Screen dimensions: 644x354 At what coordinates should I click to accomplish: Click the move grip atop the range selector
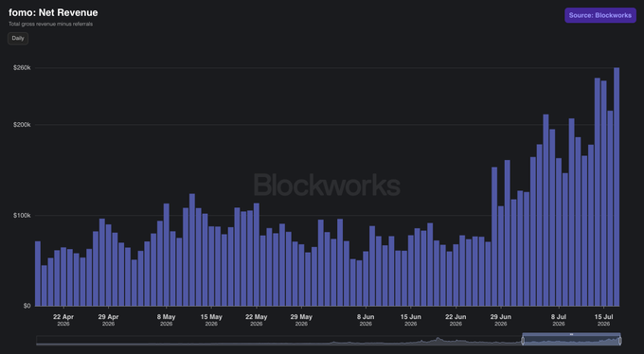(x=571, y=334)
